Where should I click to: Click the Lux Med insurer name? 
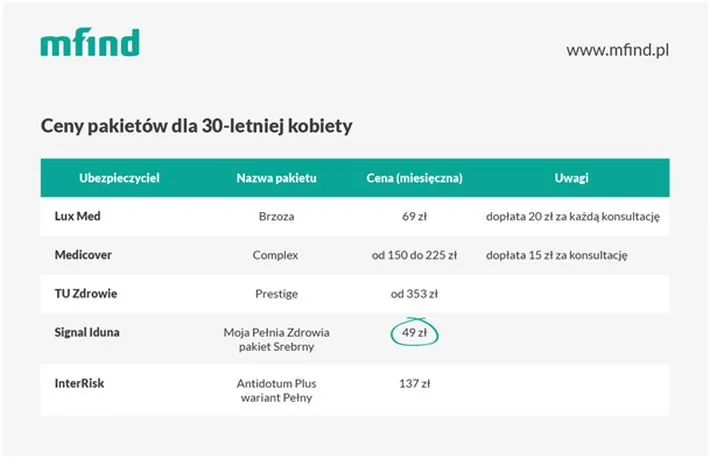tap(78, 216)
